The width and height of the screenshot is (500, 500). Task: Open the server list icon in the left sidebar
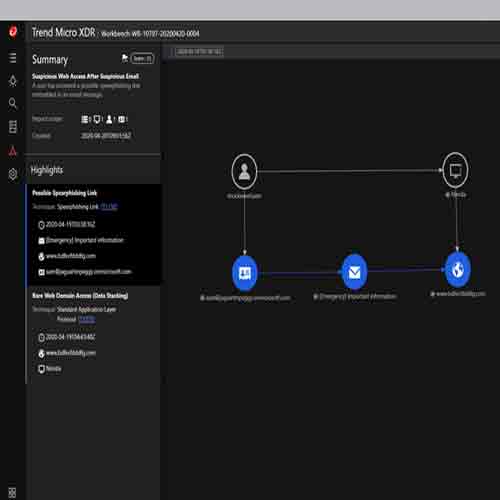pos(13,127)
